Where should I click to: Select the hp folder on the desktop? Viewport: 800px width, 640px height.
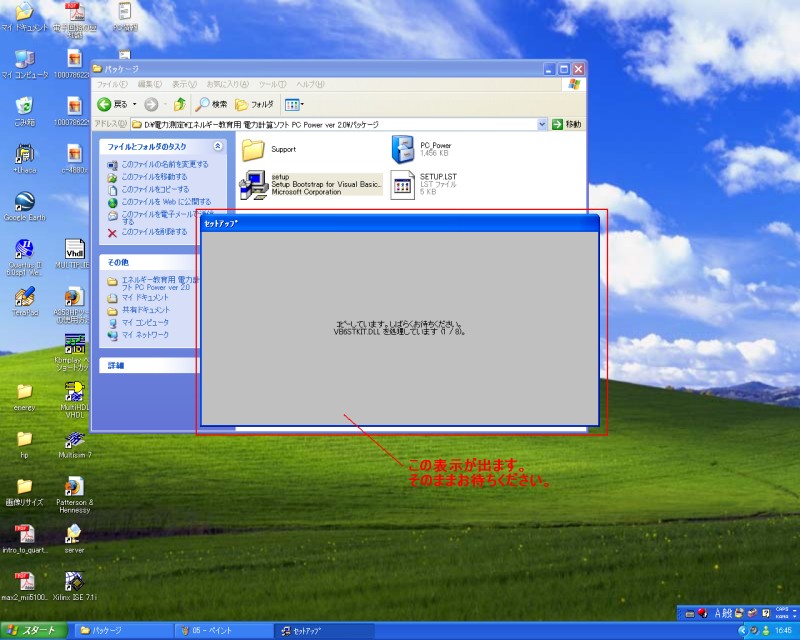[x=24, y=444]
